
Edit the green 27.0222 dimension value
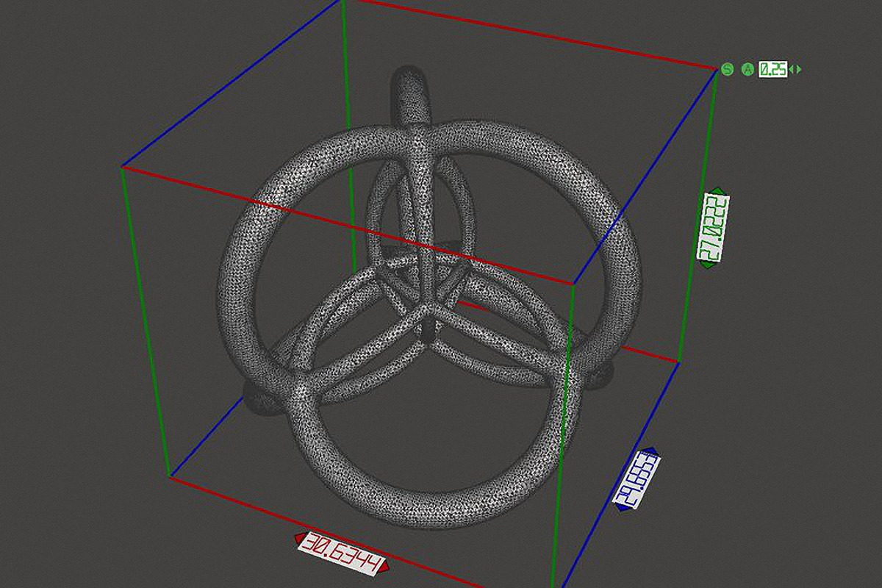(x=713, y=228)
